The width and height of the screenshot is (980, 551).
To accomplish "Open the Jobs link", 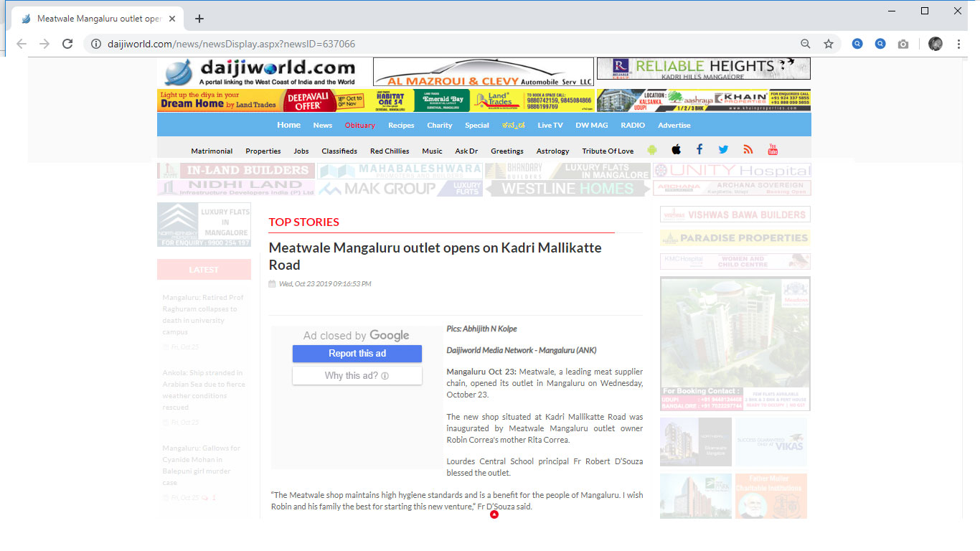I will tap(301, 151).
